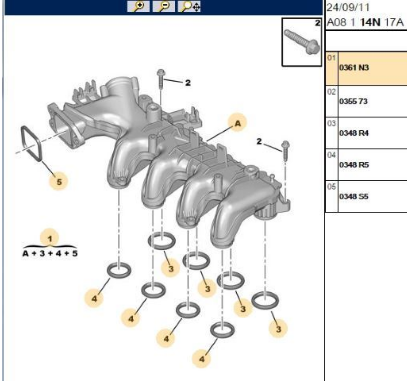The image size is (407, 391).
Task: Click the 'A + 3 + 4 + 5' formula text
Action: tap(50, 253)
